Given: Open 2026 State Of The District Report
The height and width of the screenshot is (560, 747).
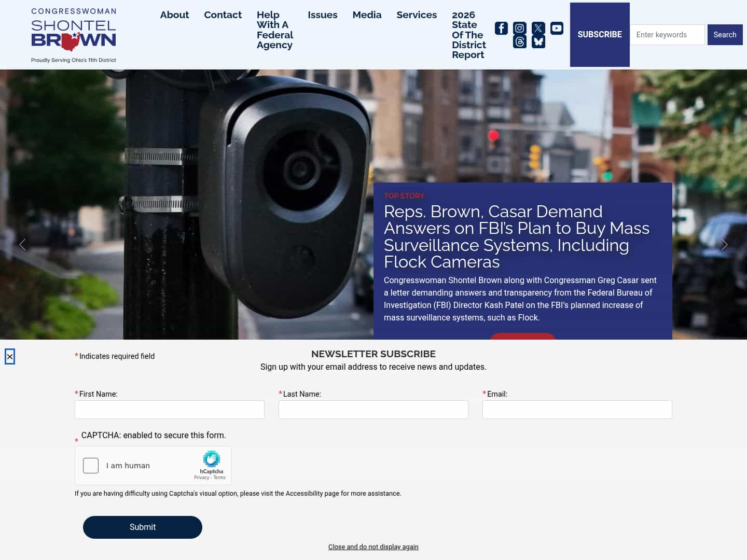Looking at the screenshot, I should click(x=469, y=35).
